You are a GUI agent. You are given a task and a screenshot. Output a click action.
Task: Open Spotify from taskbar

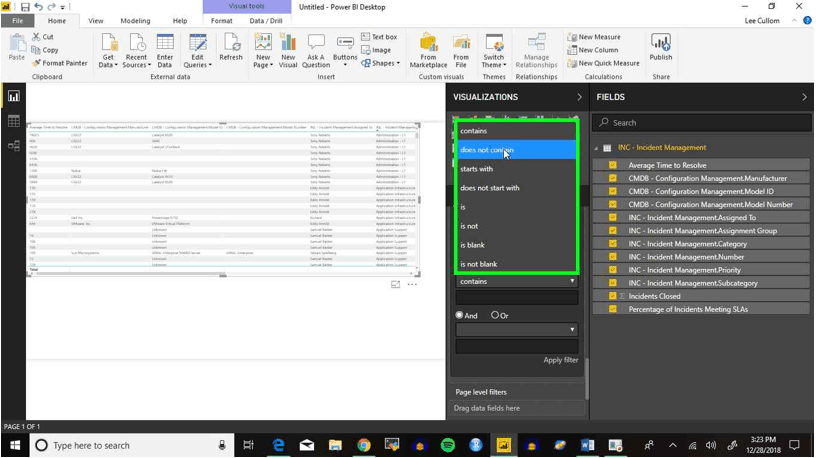[x=448, y=445]
